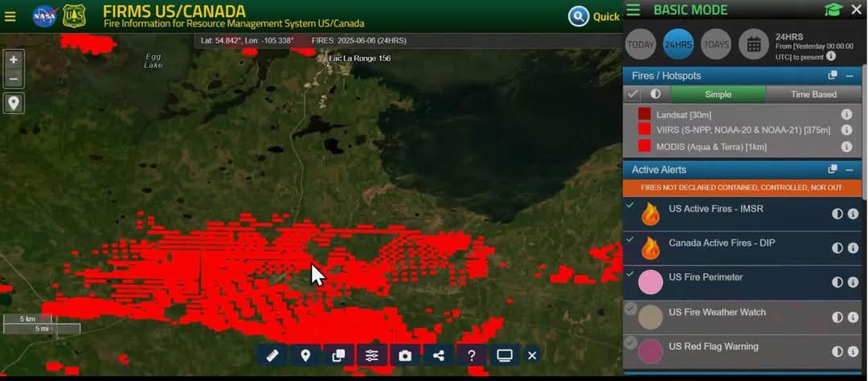This screenshot has height=381, width=868.
Task: Click the FIRES: 2025-06-06 (24HRS) status text
Action: [358, 40]
